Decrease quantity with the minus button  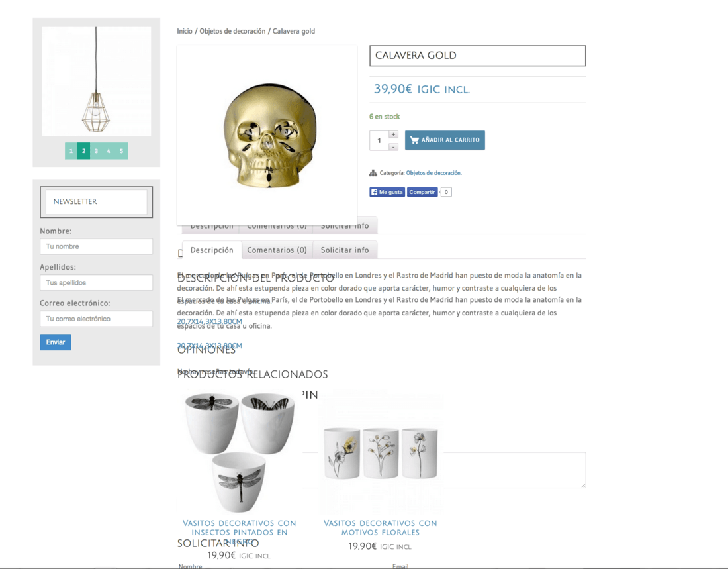393,147
